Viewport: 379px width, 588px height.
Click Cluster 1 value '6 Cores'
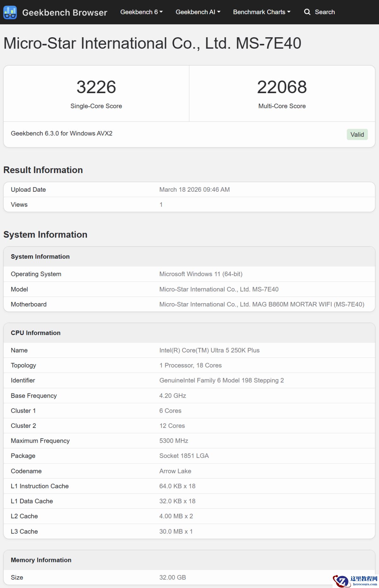pyautogui.click(x=170, y=411)
